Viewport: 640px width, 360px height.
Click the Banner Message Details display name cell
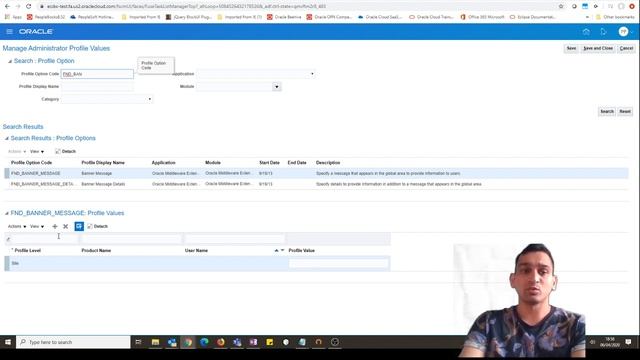pos(103,184)
